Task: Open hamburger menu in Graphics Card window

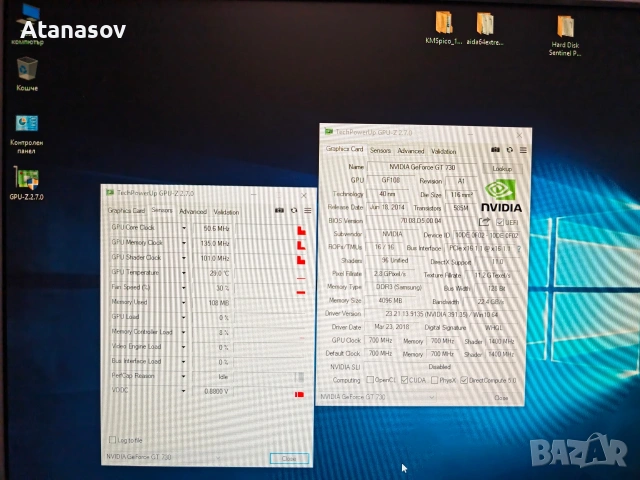Action: tap(523, 150)
